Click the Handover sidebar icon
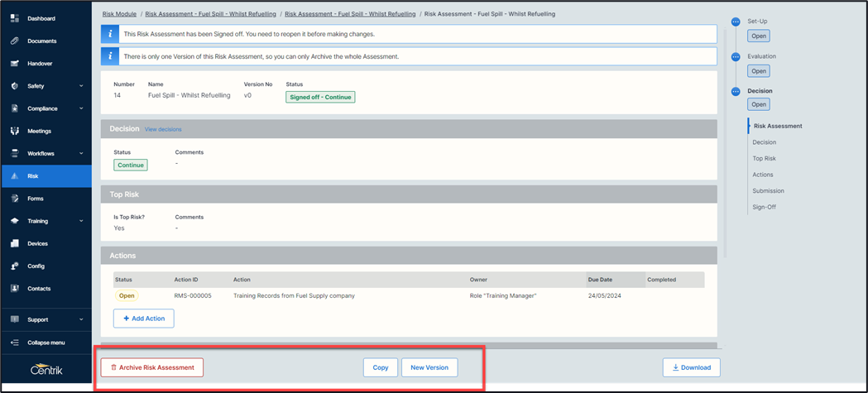The height and width of the screenshot is (393, 868). click(14, 64)
